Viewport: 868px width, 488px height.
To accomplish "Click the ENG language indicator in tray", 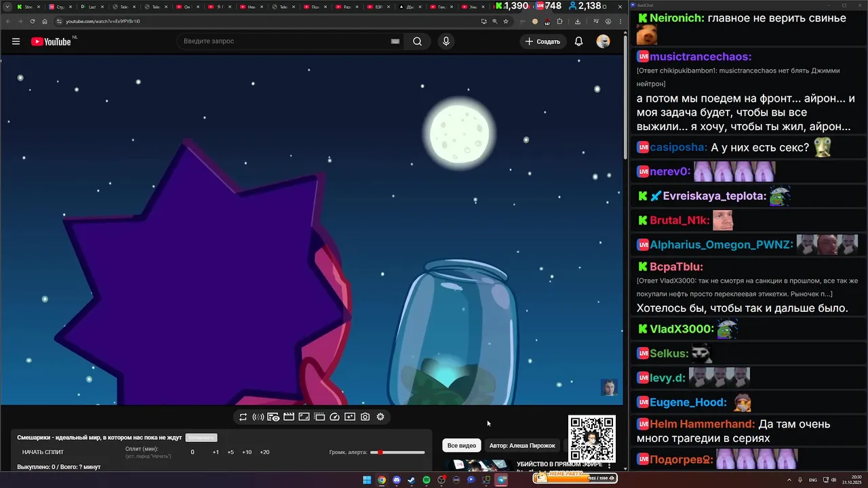I will point(813,480).
